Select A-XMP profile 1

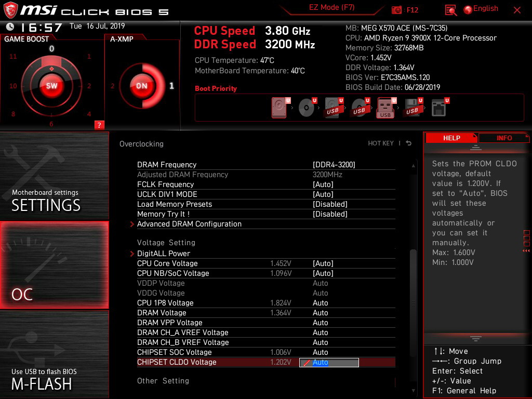[x=171, y=86]
